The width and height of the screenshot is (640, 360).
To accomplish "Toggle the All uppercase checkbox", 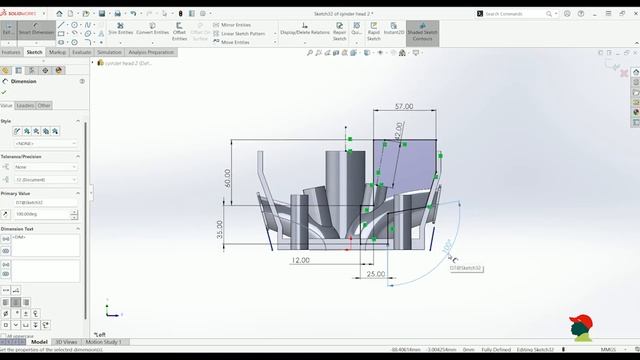I will (3, 336).
